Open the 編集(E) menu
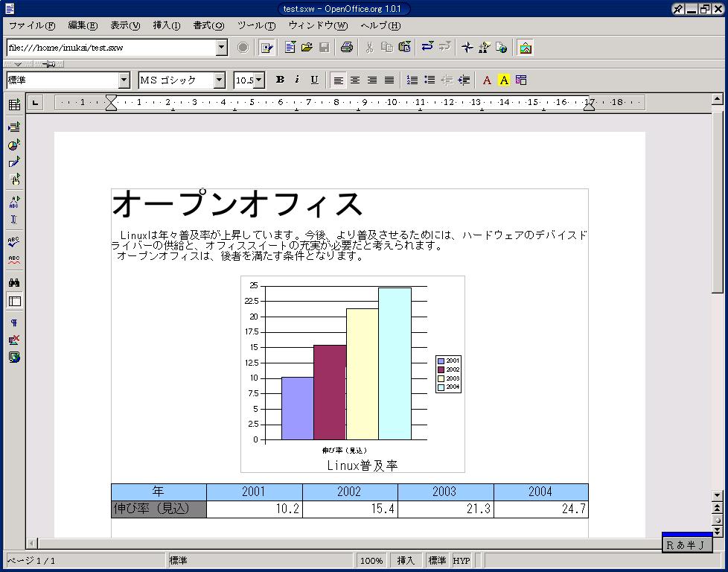 [83, 25]
